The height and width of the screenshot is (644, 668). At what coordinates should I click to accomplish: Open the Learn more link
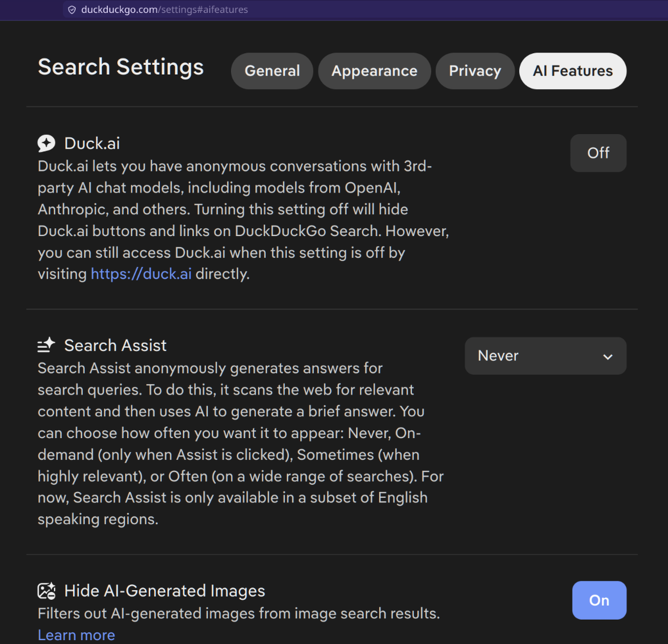click(76, 635)
